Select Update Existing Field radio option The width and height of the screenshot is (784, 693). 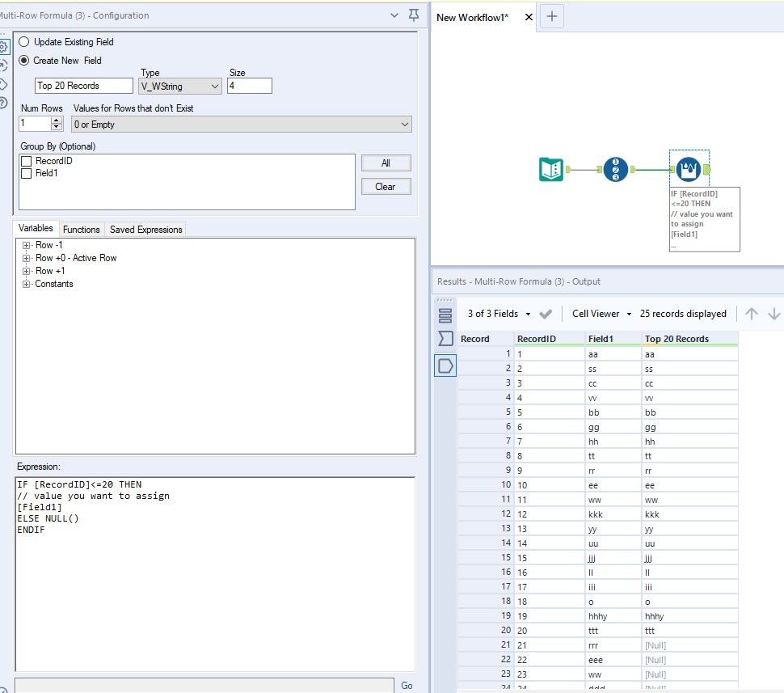tap(24, 42)
